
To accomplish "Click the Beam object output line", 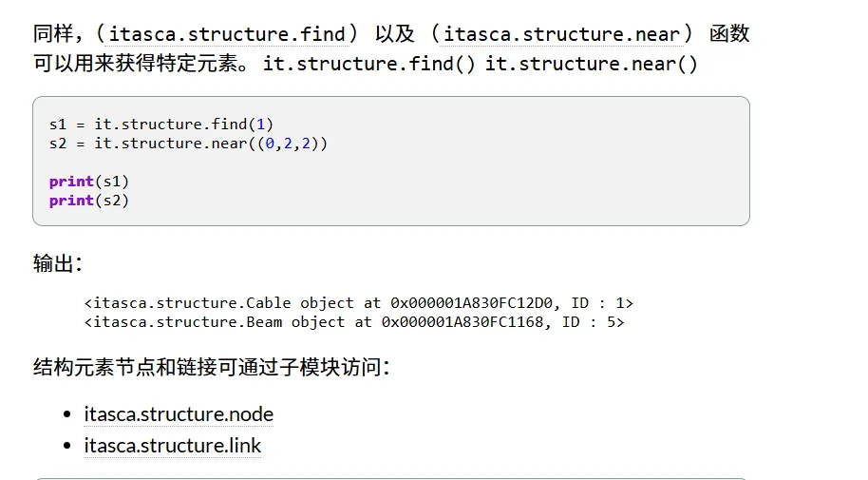I will pos(354,322).
